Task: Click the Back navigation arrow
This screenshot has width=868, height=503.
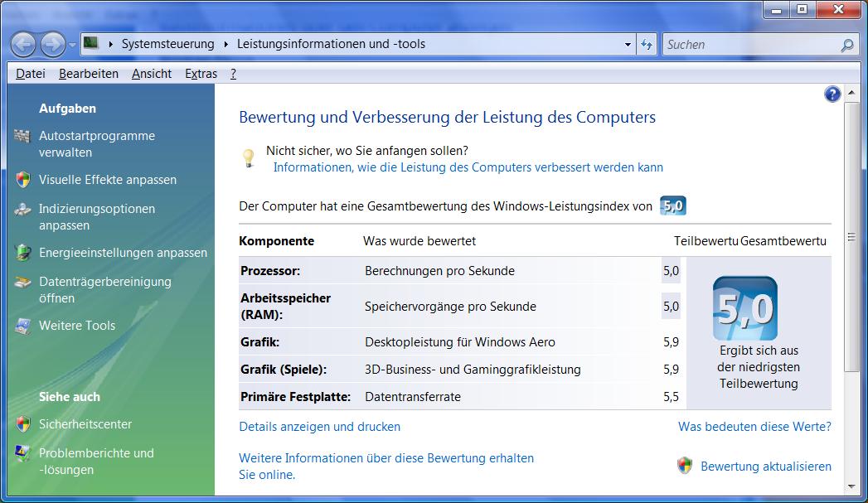Action: [x=23, y=44]
